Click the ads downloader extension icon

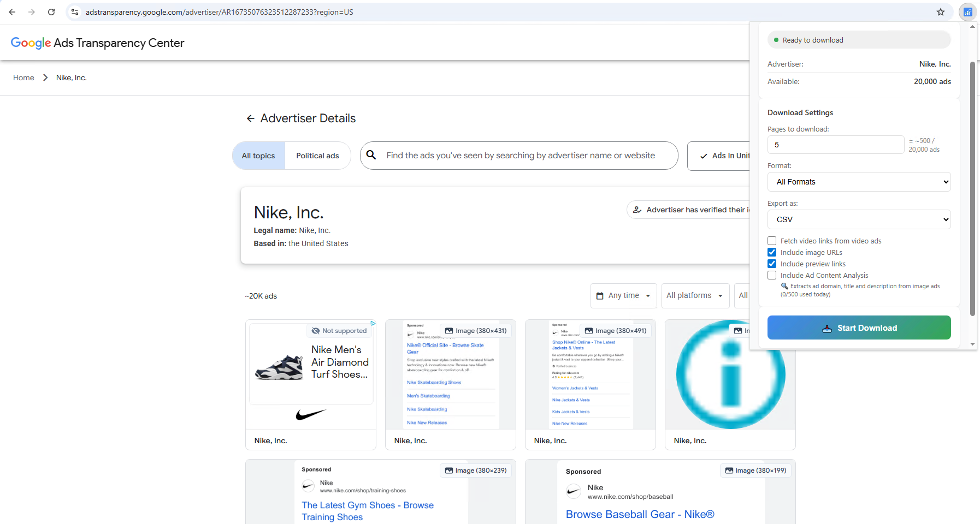(x=968, y=12)
